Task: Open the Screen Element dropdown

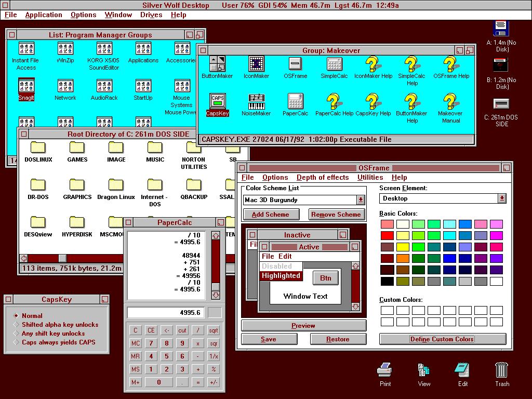Action: tap(501, 198)
